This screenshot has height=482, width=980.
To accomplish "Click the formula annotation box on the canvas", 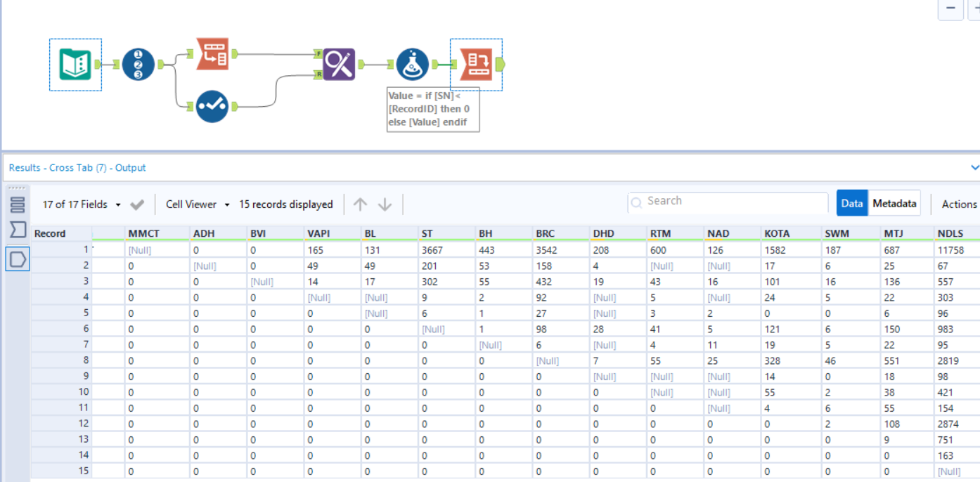I will click(x=432, y=109).
